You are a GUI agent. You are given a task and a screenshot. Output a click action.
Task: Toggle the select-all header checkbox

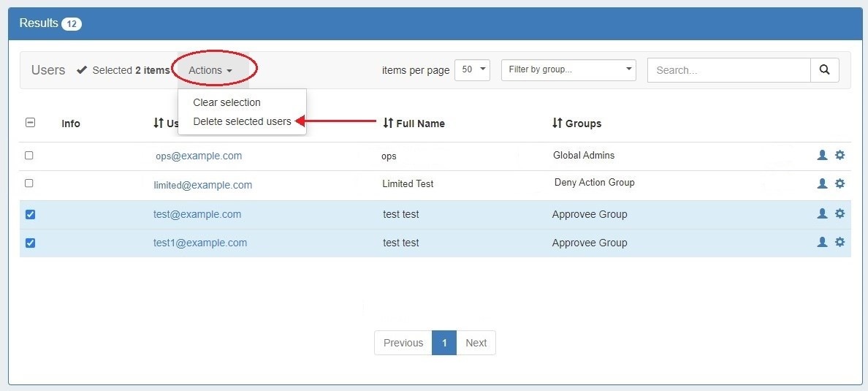pos(30,123)
